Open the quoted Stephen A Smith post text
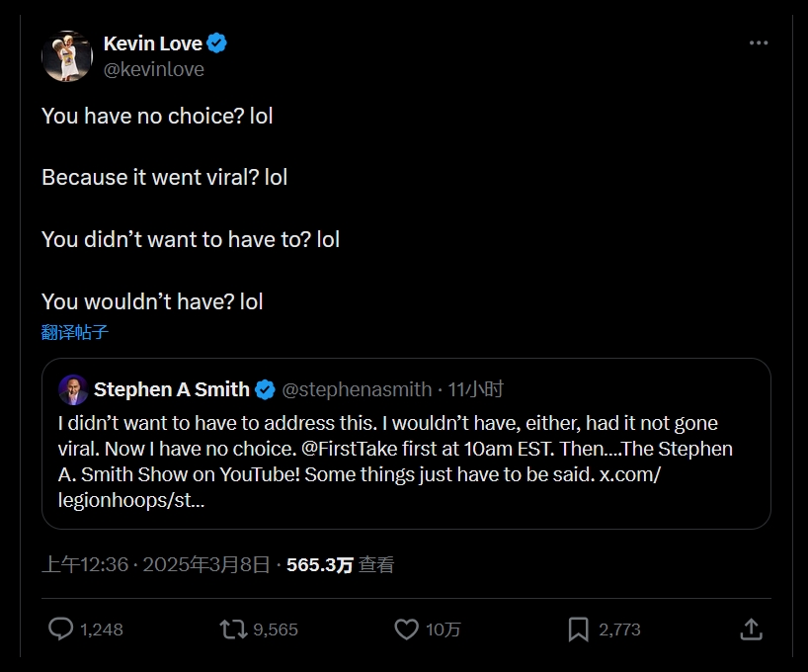Image resolution: width=808 pixels, height=672 pixels. [x=395, y=462]
